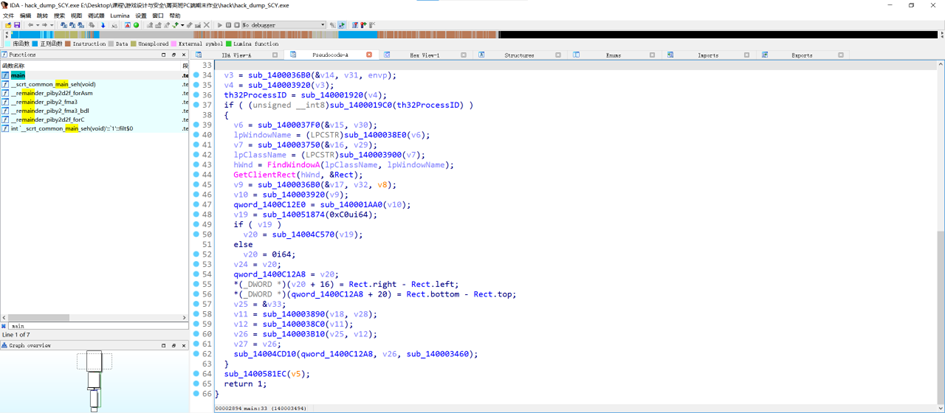This screenshot has width=945, height=413.
Task: Switch to the Hex View-1 tab
Action: [424, 55]
